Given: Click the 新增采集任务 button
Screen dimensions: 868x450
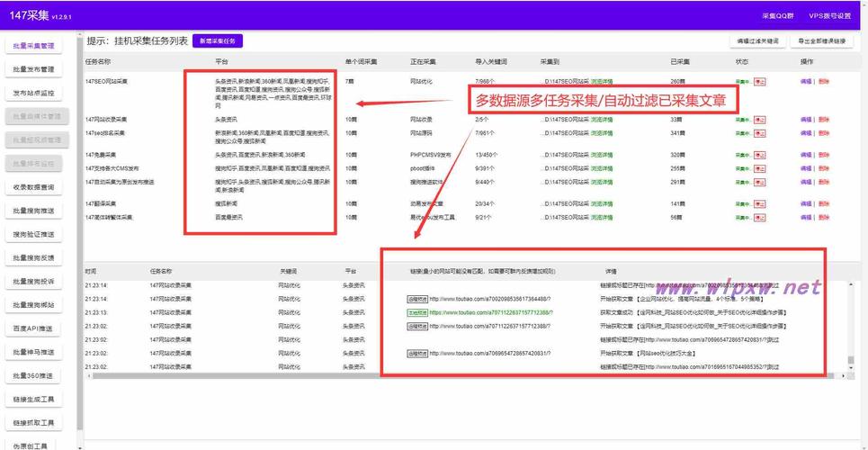Looking at the screenshot, I should [218, 41].
